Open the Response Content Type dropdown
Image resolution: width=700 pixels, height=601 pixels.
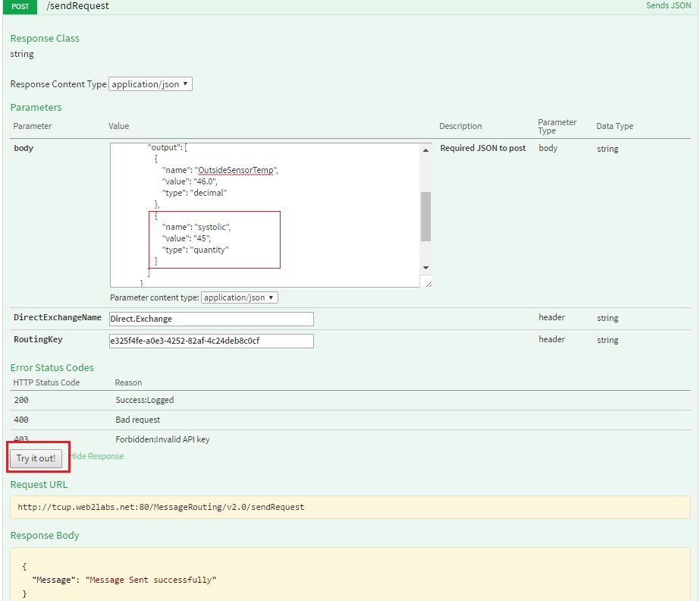(x=150, y=84)
